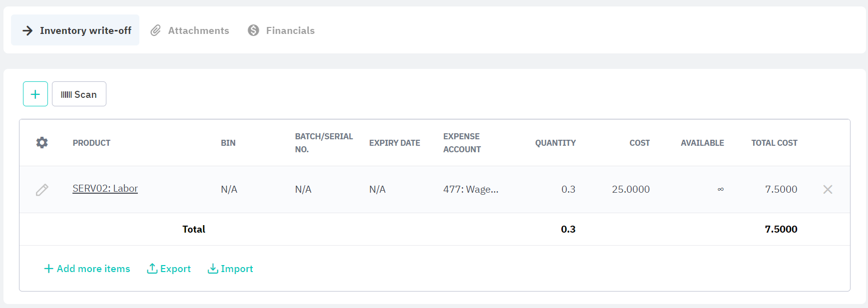Click the barcode Scan button

(x=79, y=94)
